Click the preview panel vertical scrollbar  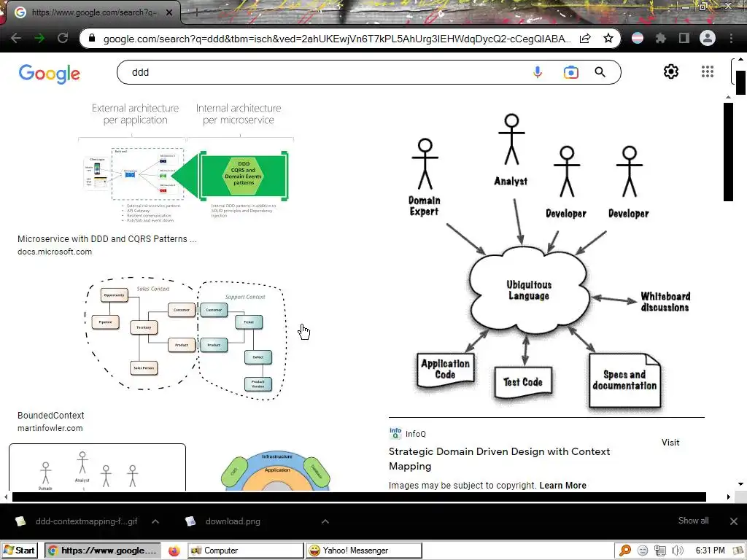pyautogui.click(x=728, y=152)
